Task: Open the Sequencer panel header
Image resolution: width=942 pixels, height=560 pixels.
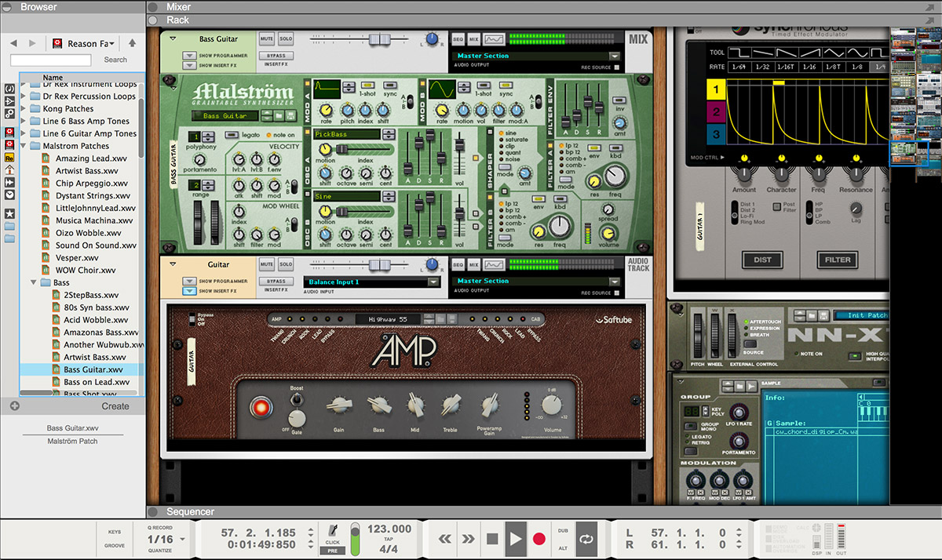Action: coord(190,512)
